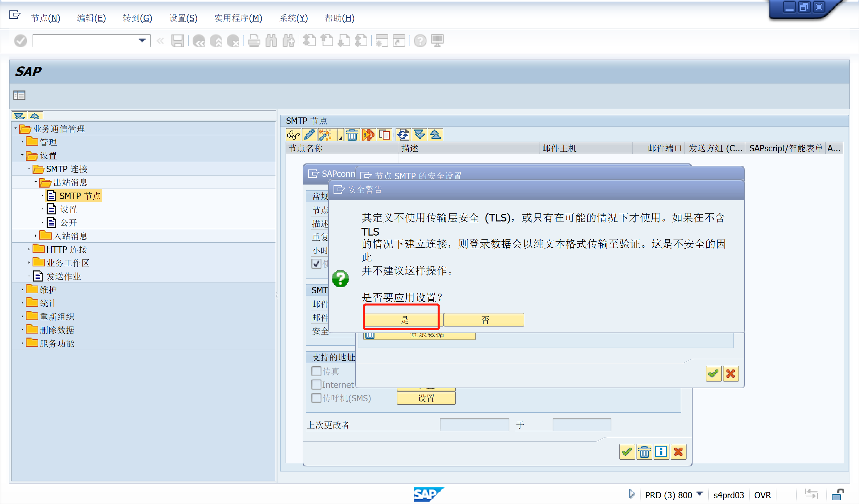The height and width of the screenshot is (504, 859).
Task: Click the trash icon in SAPconnect node dialog
Action: [x=644, y=452]
